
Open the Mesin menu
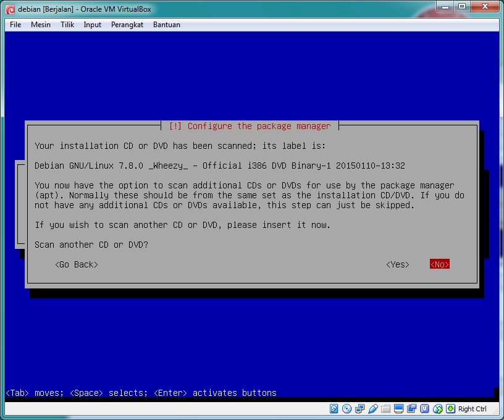pos(41,25)
